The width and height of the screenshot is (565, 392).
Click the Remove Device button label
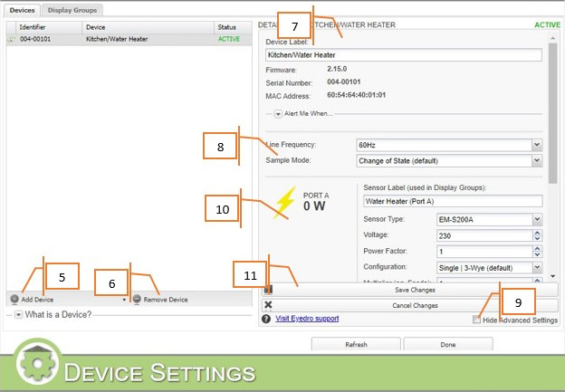tap(166, 300)
